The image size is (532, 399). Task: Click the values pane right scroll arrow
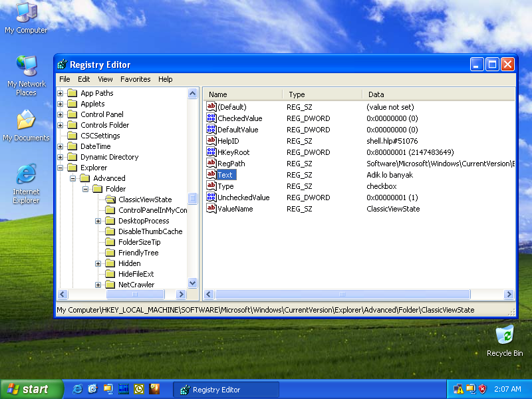coord(509,294)
